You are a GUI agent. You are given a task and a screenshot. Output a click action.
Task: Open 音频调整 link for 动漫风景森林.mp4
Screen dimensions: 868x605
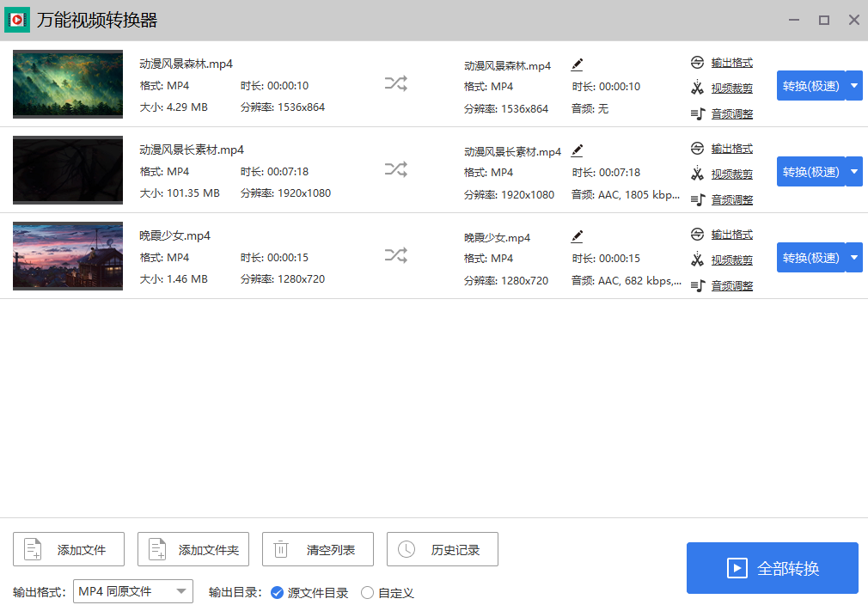pyautogui.click(x=731, y=114)
